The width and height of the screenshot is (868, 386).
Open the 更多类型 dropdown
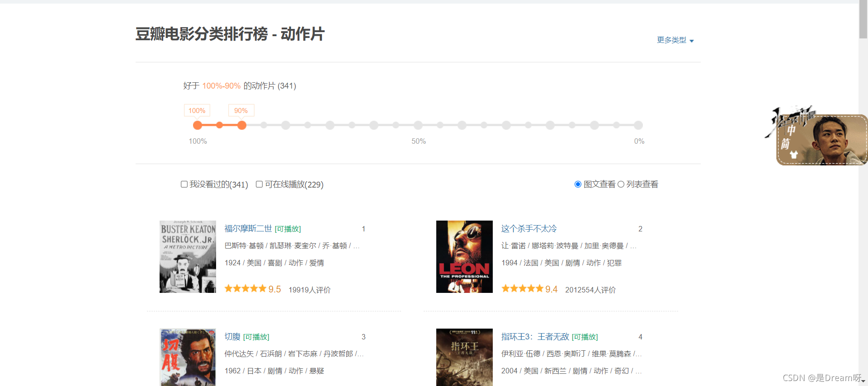675,40
